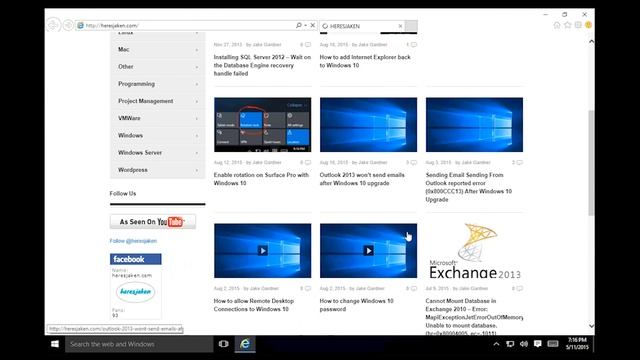Click comment icon on change password post

414,289
